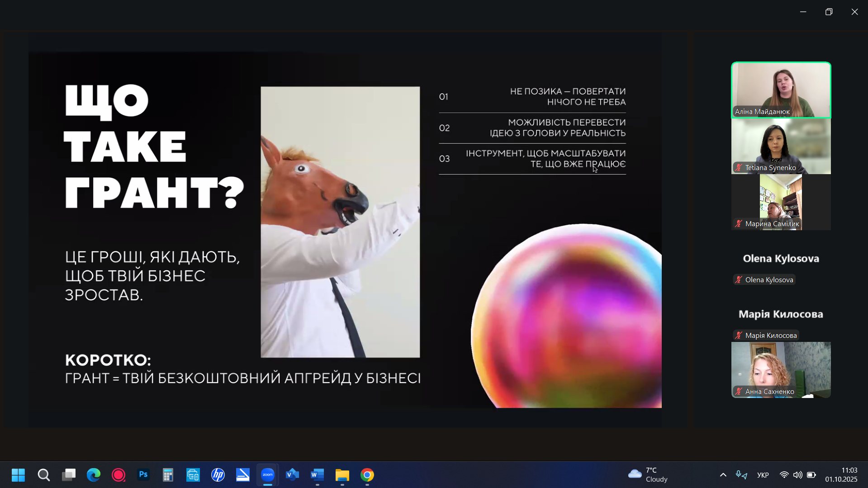Screen dimensions: 868x488
Task: Open Zoom from the taskbar
Action: (x=268, y=475)
